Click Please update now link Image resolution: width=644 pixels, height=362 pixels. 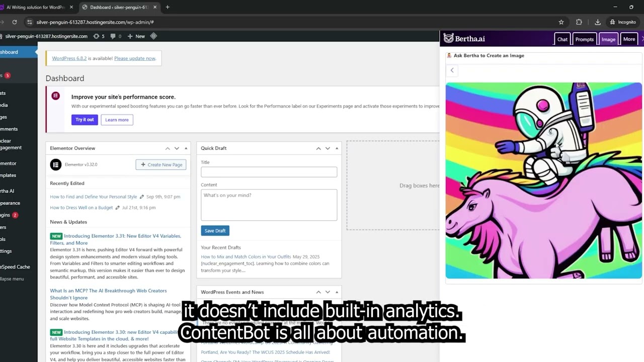point(135,58)
